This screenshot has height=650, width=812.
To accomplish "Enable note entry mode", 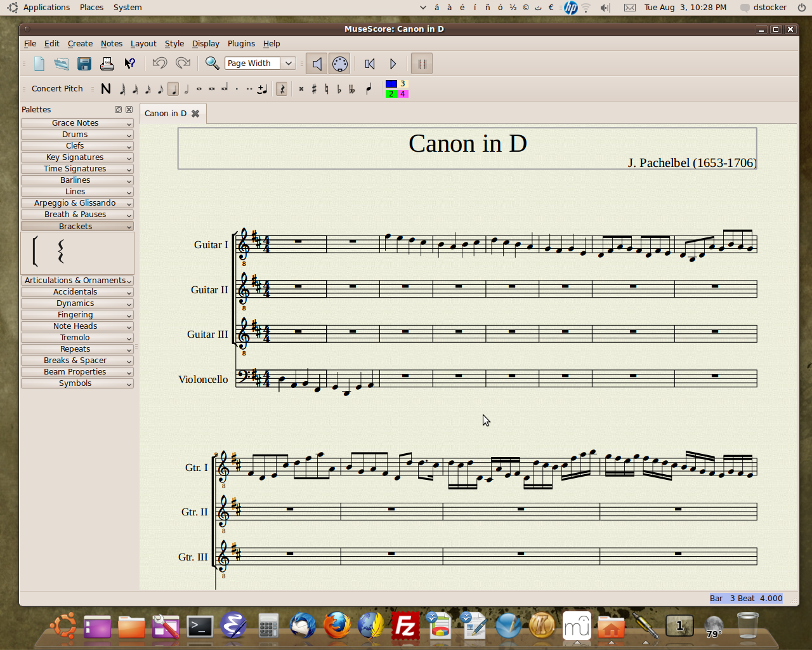I will point(106,89).
